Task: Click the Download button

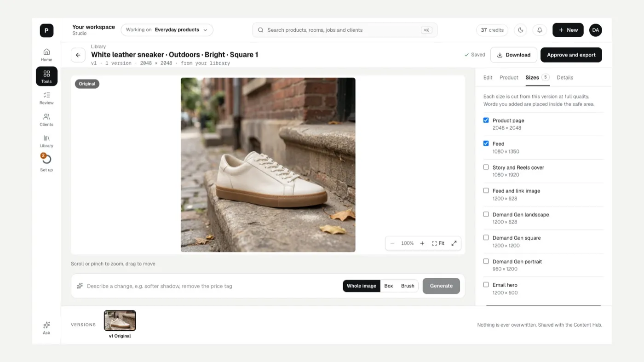Action: tap(513, 55)
